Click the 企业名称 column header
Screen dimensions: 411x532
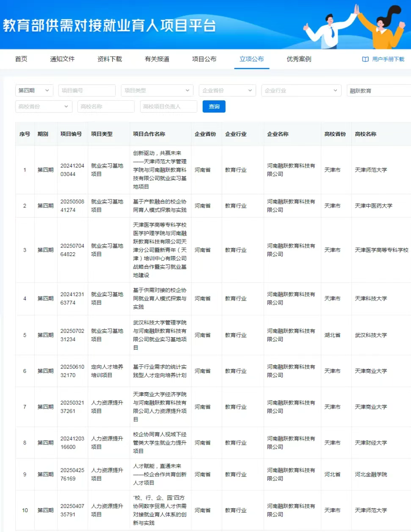point(278,134)
